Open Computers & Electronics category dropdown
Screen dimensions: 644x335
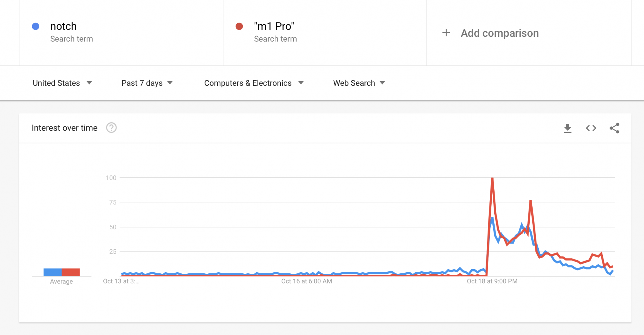[254, 83]
